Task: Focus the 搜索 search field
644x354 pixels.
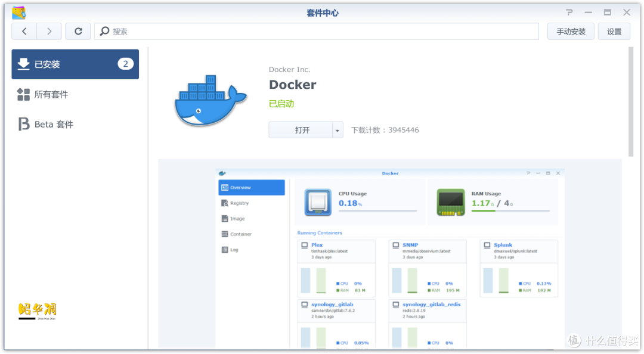Action: tap(316, 31)
